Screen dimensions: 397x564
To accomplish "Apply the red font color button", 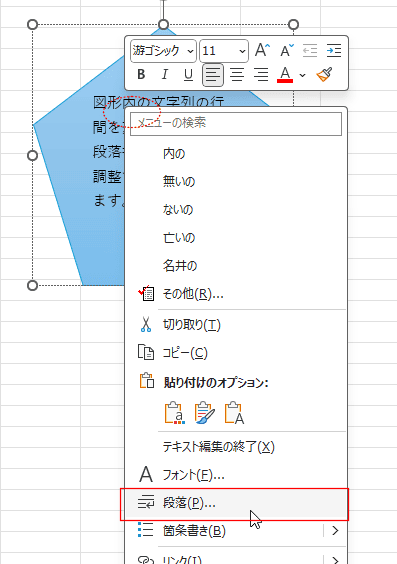I will [285, 75].
